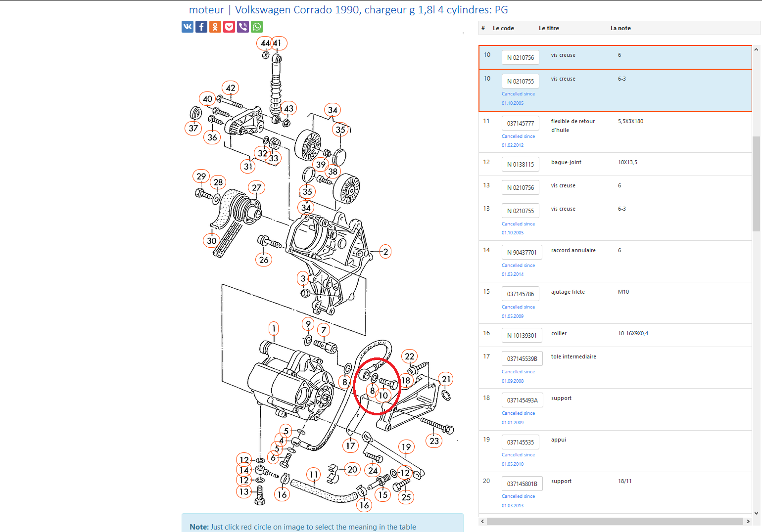762x532 pixels.
Task: Sort by the Le titre column header
Action: tap(549, 28)
